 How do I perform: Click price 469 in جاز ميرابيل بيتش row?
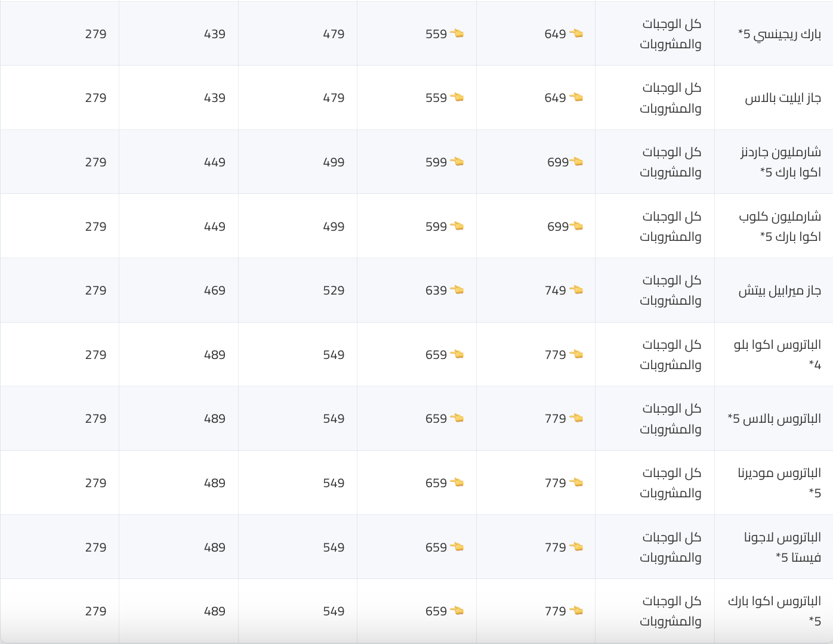pos(215,290)
